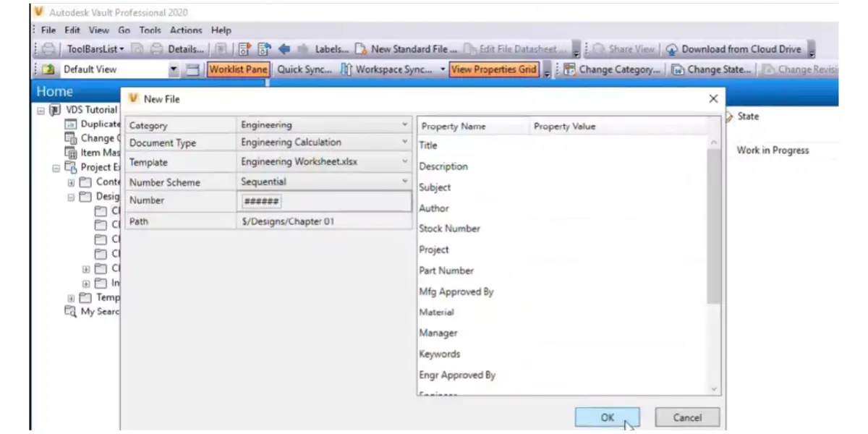Open the File menu
This screenshot has width=868, height=434.
tap(48, 30)
